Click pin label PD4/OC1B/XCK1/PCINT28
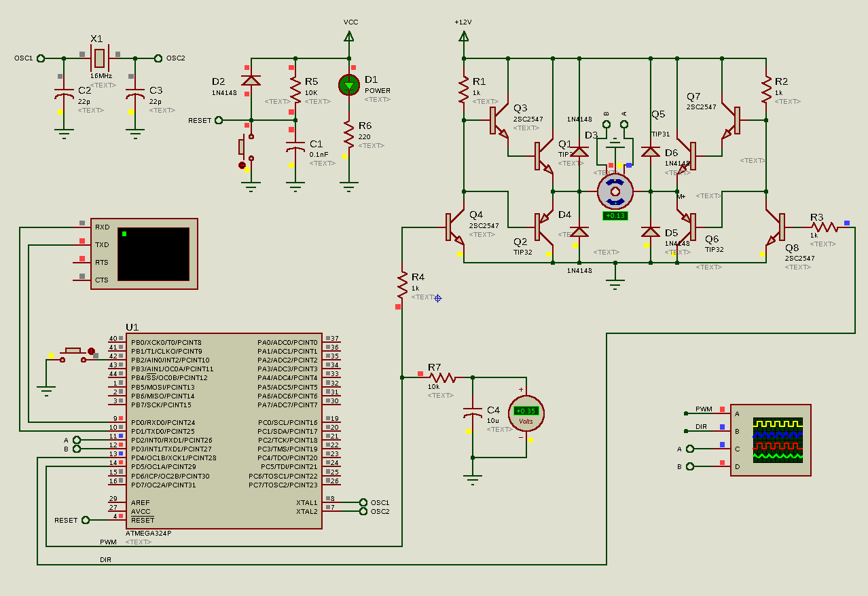868x596 pixels. (x=174, y=458)
